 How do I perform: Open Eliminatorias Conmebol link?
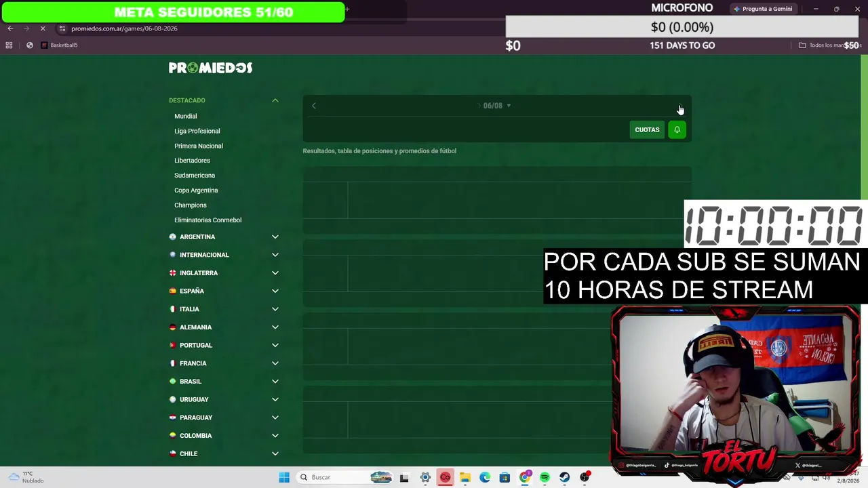pyautogui.click(x=208, y=220)
